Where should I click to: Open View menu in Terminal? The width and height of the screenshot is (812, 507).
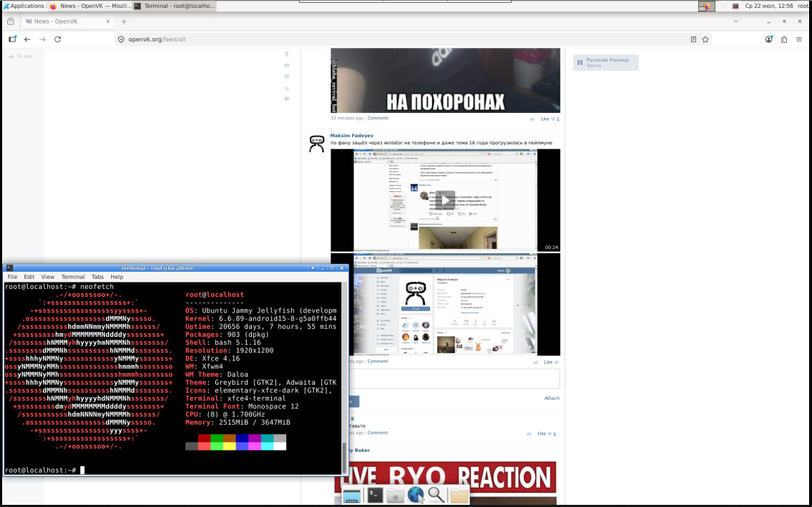point(48,277)
